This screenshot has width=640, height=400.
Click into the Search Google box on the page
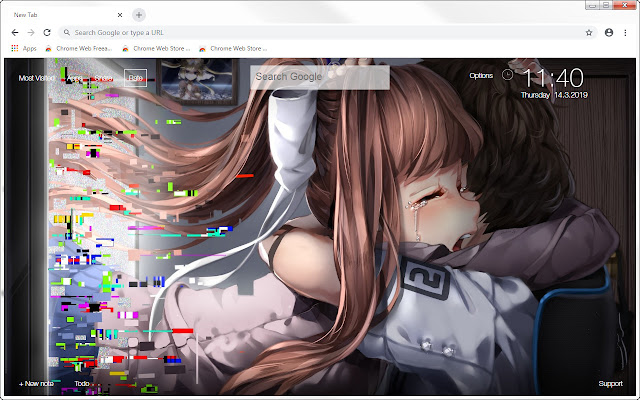[x=320, y=77]
